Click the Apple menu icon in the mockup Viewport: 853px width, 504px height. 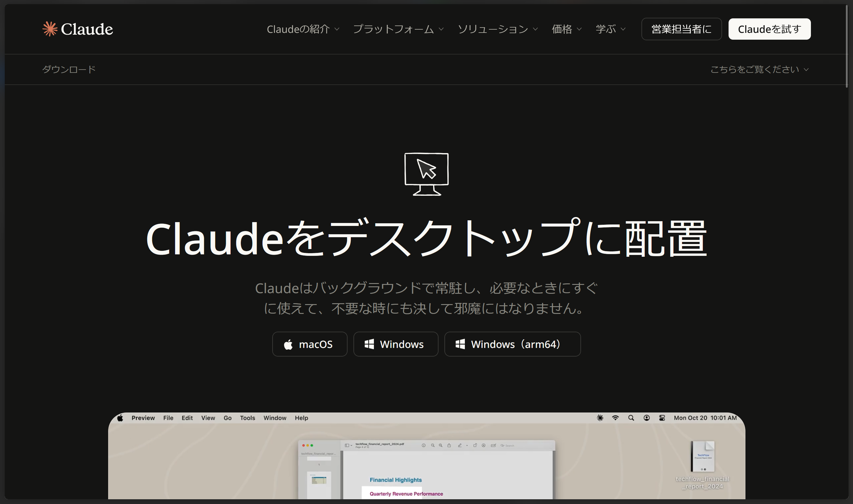[120, 418]
